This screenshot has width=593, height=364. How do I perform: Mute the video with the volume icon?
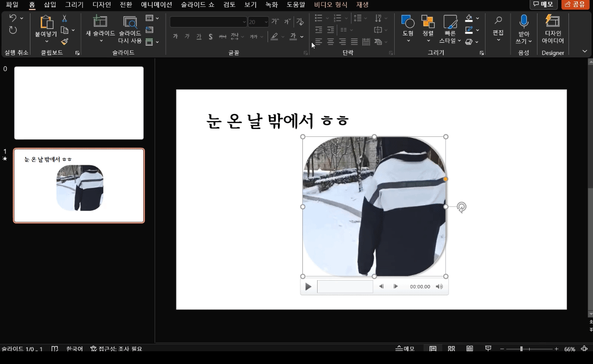(x=439, y=286)
